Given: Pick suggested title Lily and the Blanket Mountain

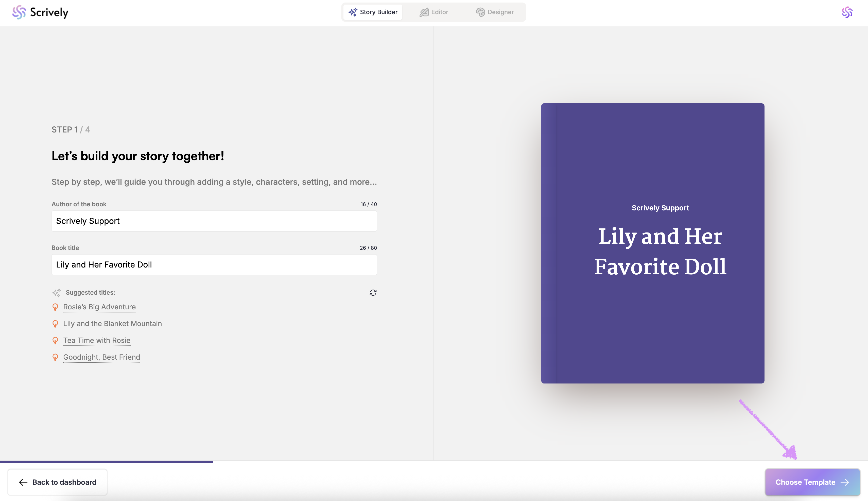Looking at the screenshot, I should click(x=112, y=324).
